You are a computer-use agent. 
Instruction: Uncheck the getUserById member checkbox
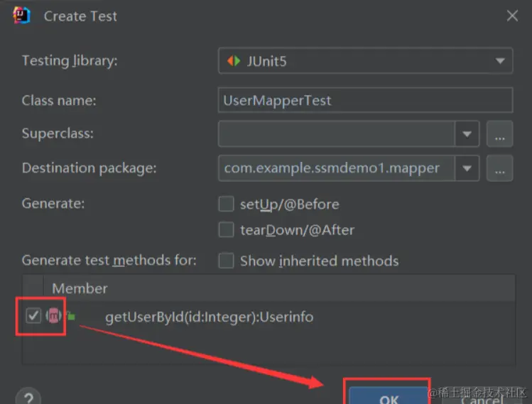tap(33, 316)
